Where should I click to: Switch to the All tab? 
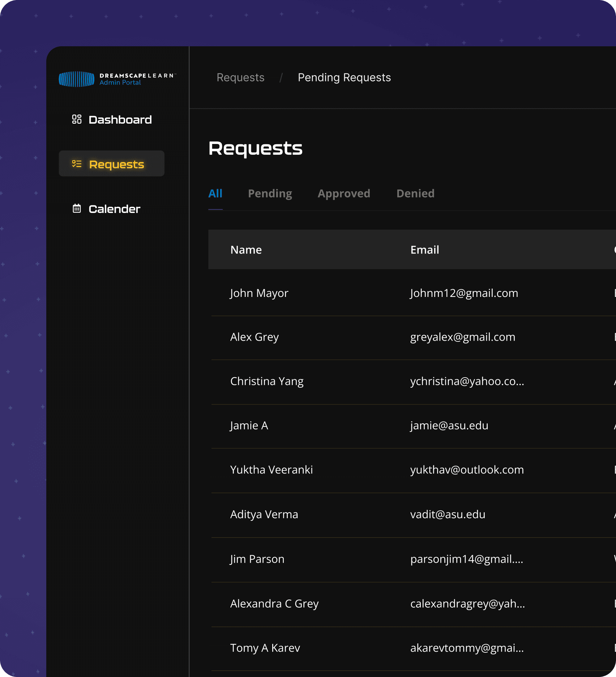tap(215, 193)
